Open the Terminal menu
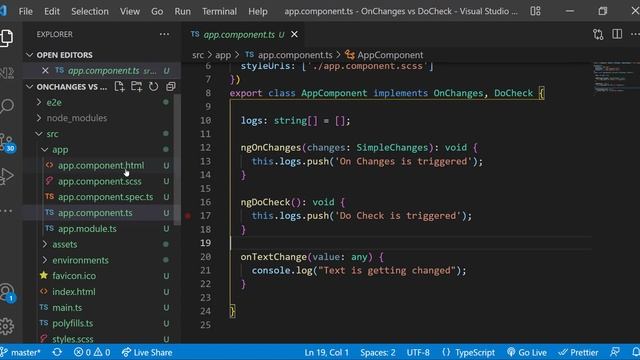Screen dimensions: 640x360 pos(219,11)
